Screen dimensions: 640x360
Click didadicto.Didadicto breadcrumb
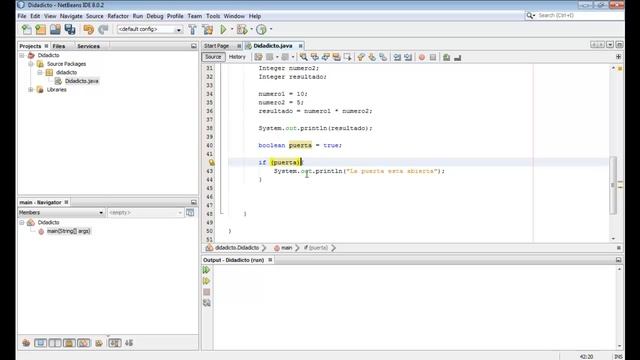237,248
